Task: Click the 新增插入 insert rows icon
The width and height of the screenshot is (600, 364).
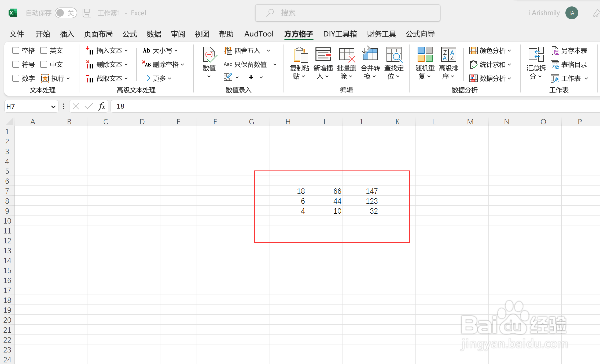Action: point(323,55)
